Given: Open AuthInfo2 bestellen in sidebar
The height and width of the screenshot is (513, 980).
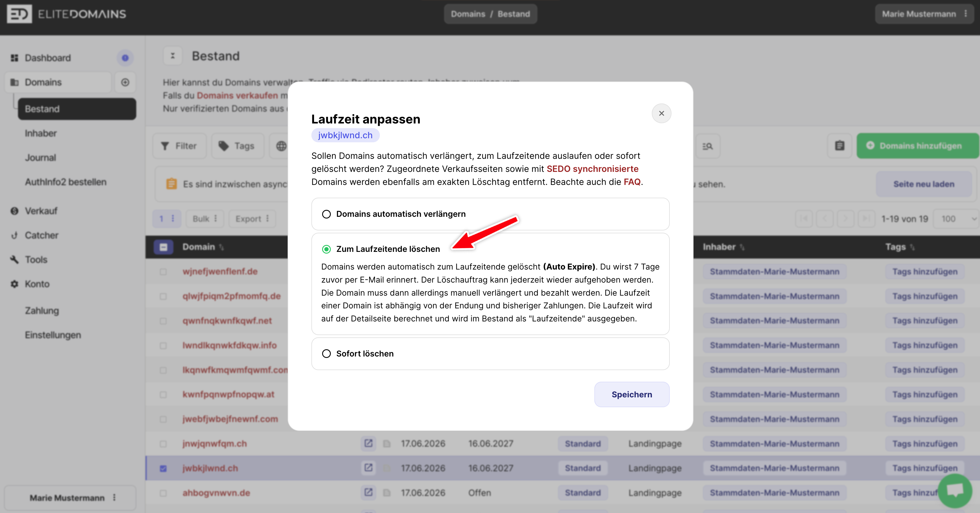Looking at the screenshot, I should tap(66, 182).
